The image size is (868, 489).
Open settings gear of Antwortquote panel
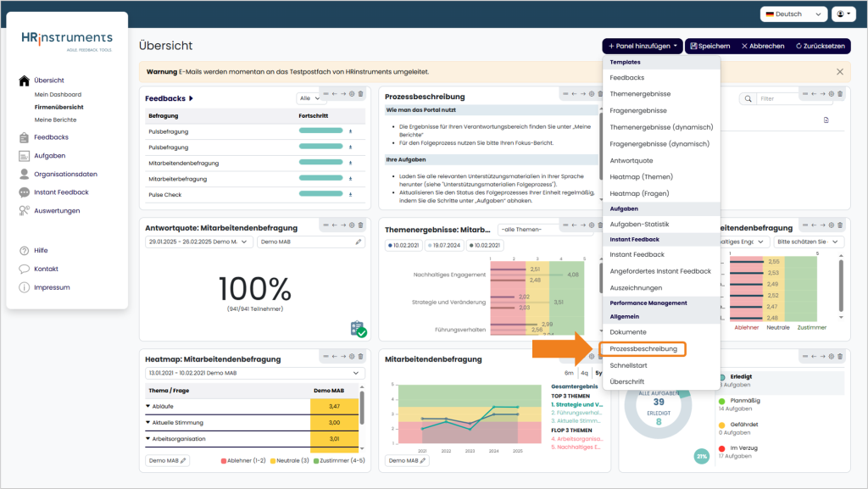(352, 225)
